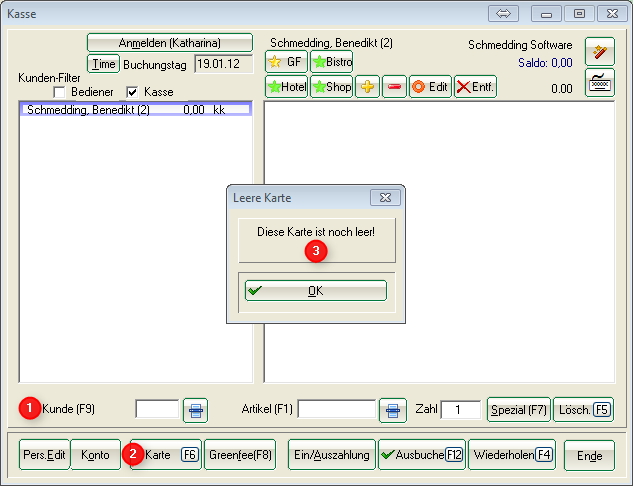The height and width of the screenshot is (486, 633).
Task: Click the lookup icon beside Kunde field
Action: [195, 409]
